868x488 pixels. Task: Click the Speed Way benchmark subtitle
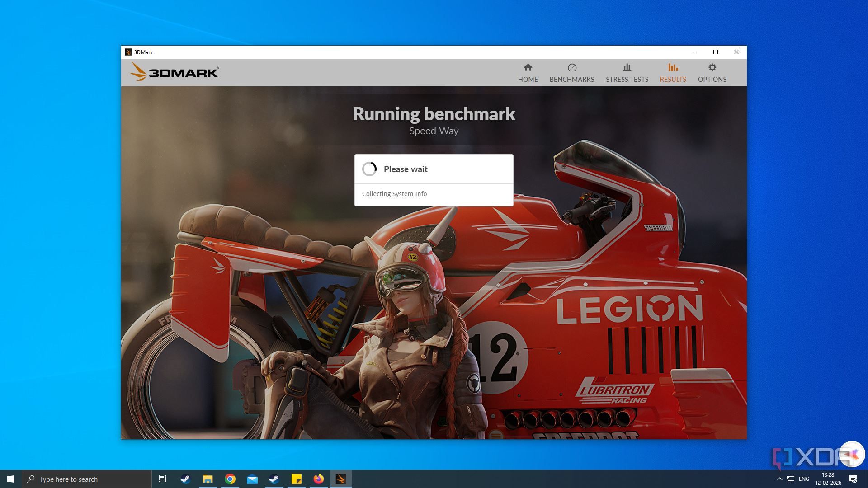pos(434,131)
